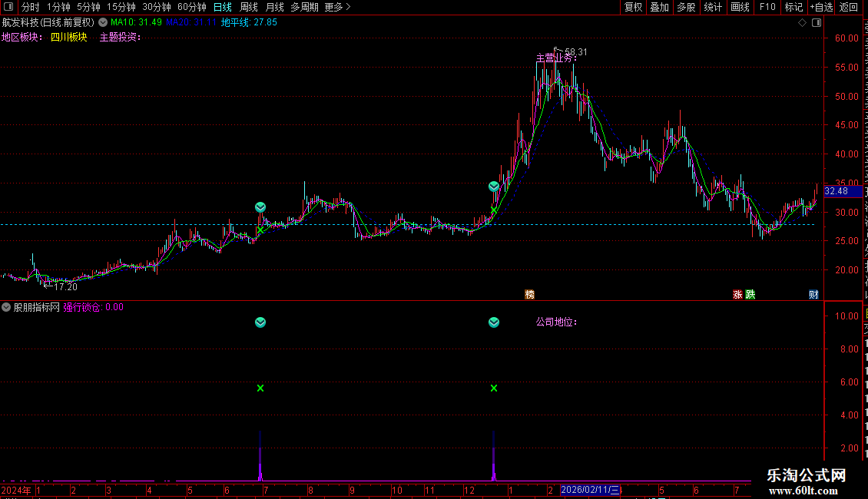The width and height of the screenshot is (868, 499).
Task: Click the second green X marker in indicator pane
Action: click(x=494, y=388)
